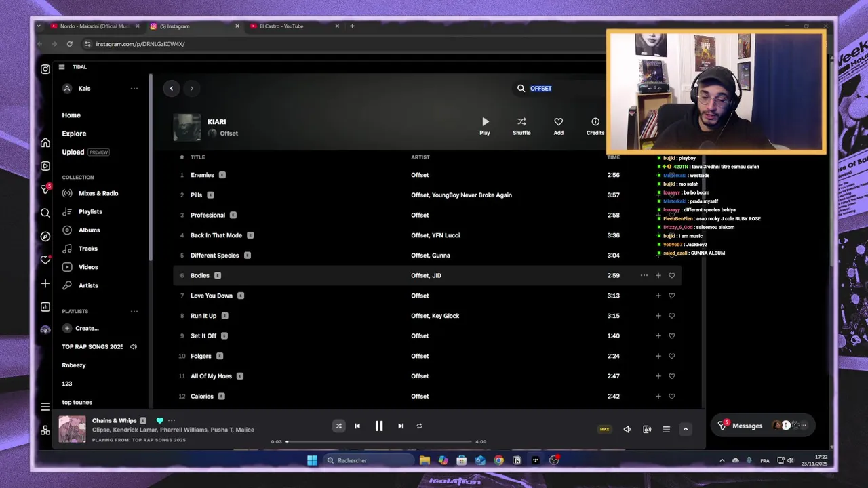This screenshot has width=868, height=488.
Task: Click YoungBoy Never Broke Again artist
Action: point(472,195)
